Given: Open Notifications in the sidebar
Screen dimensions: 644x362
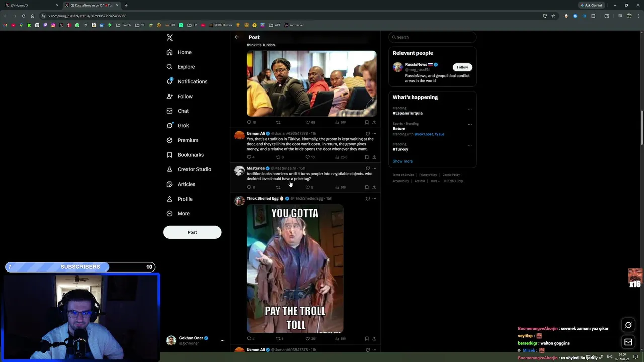Looking at the screenshot, I should click(x=187, y=81).
